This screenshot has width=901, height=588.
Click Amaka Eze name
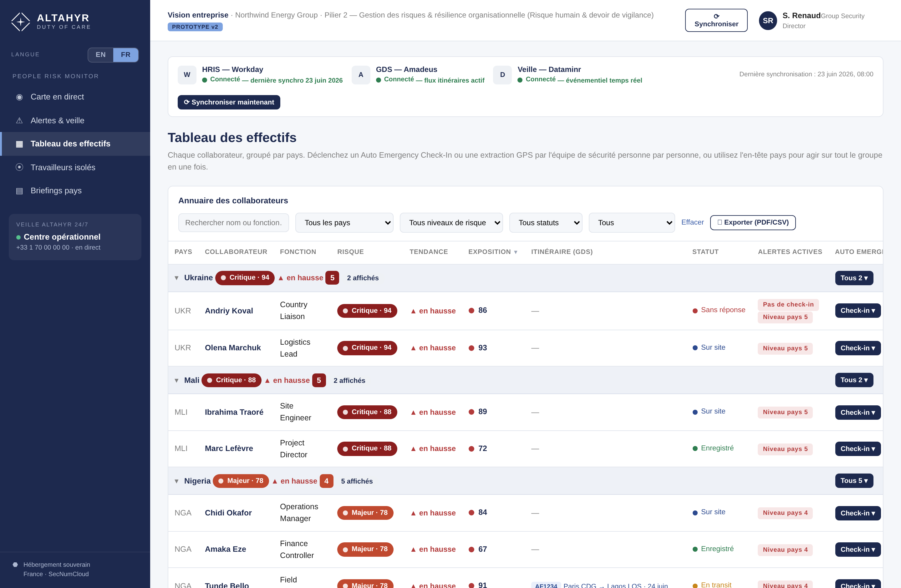(225, 550)
